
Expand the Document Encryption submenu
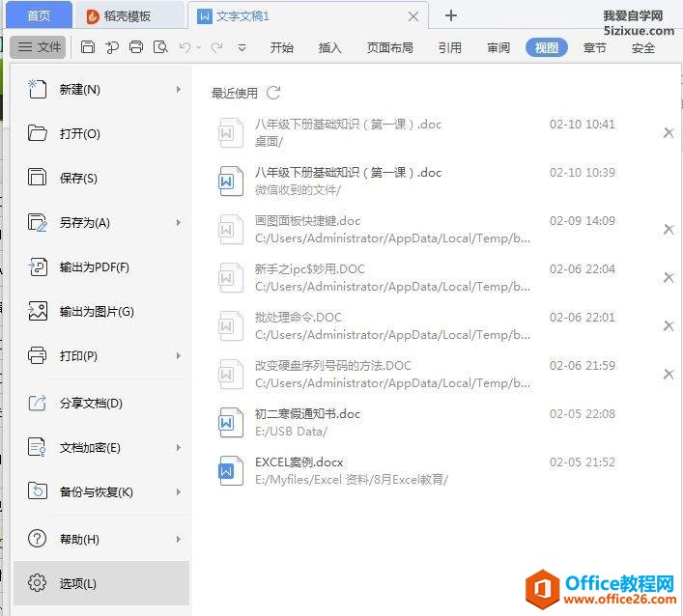click(x=179, y=448)
